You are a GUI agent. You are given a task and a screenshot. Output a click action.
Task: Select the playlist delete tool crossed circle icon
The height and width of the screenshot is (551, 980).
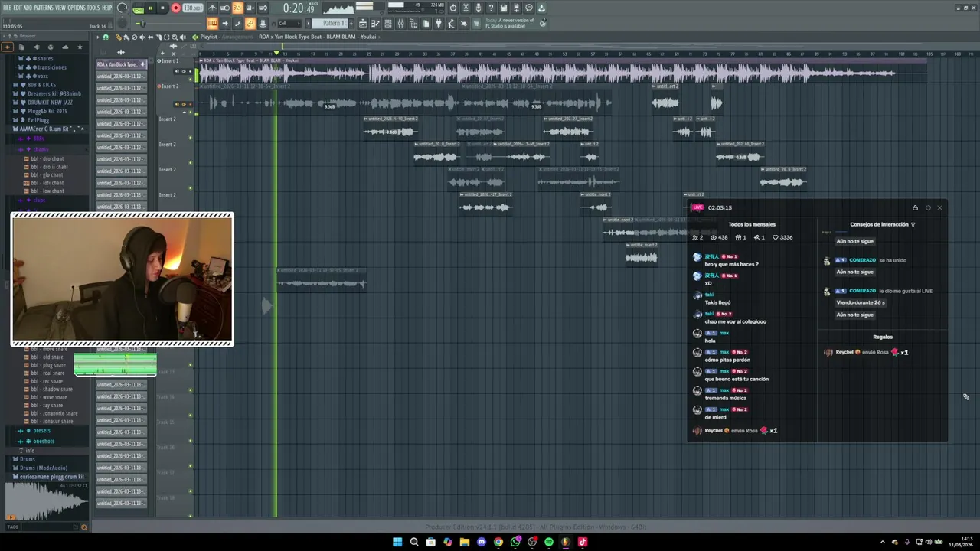[x=134, y=37]
